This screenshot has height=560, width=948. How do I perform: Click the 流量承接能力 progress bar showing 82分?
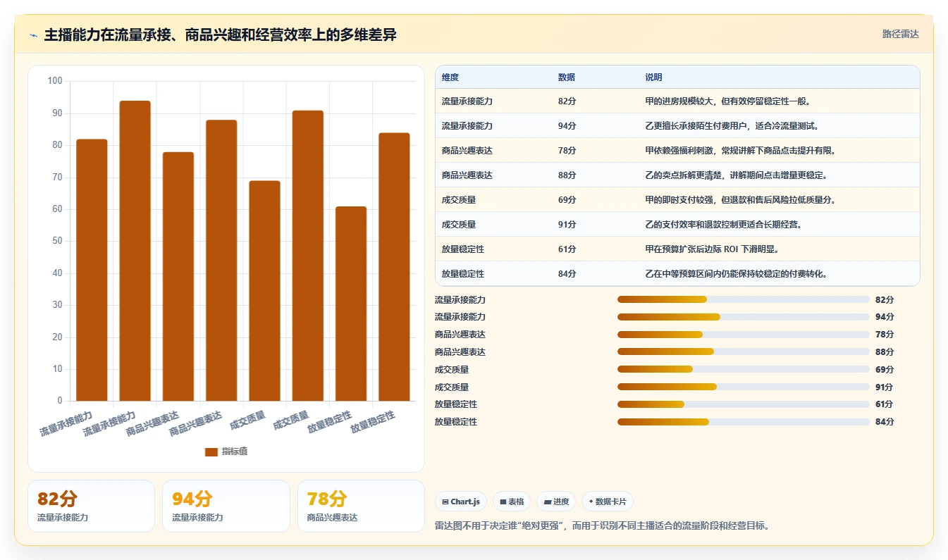(743, 299)
